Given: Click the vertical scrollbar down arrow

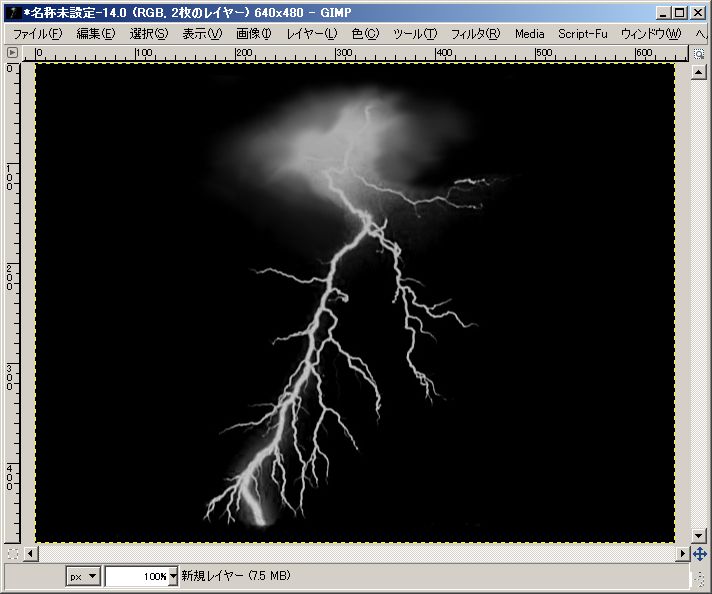Looking at the screenshot, I should click(698, 535).
